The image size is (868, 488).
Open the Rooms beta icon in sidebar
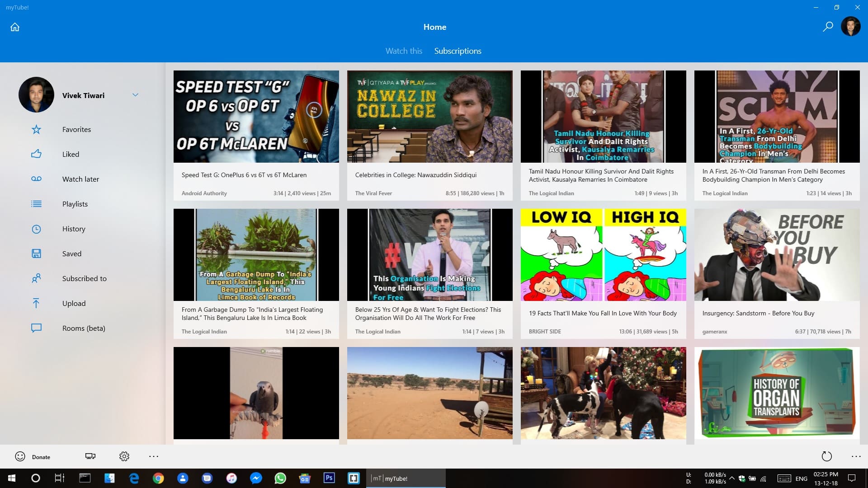click(37, 328)
